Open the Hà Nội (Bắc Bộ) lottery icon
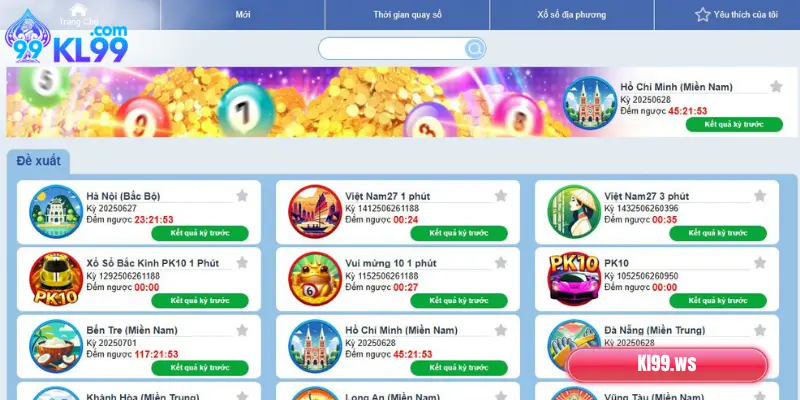The height and width of the screenshot is (400, 800). coord(56,212)
